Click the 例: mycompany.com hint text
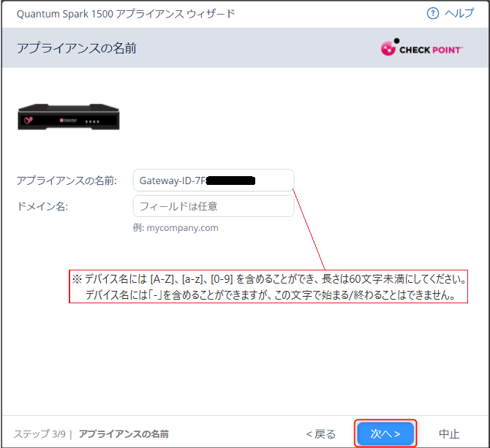 pos(176,227)
